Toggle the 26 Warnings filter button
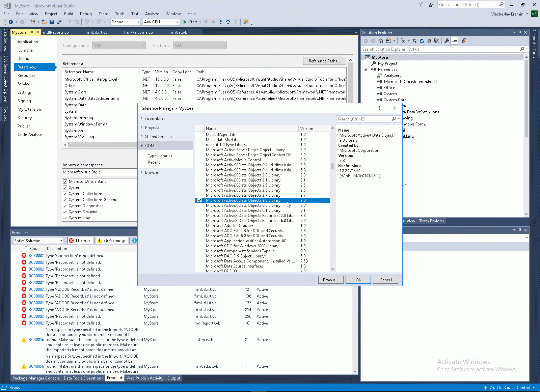The width and height of the screenshot is (540, 392). pyautogui.click(x=112, y=241)
